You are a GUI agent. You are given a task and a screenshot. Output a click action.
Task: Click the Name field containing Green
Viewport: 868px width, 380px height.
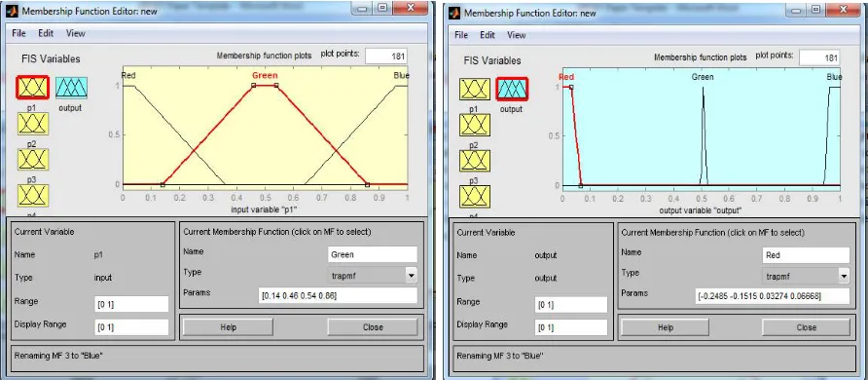372,254
